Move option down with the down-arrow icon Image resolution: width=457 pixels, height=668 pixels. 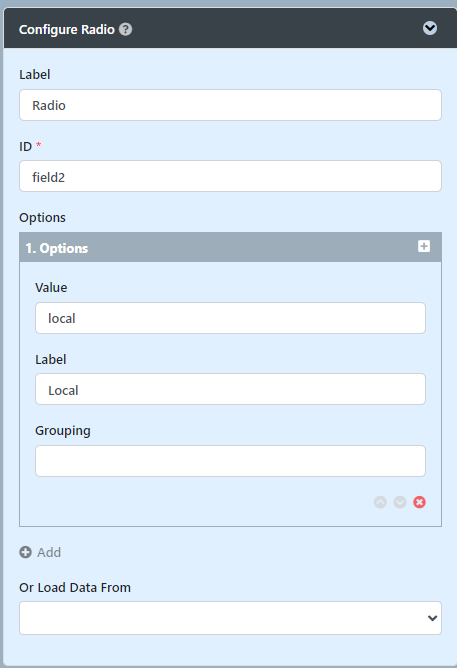pos(400,502)
